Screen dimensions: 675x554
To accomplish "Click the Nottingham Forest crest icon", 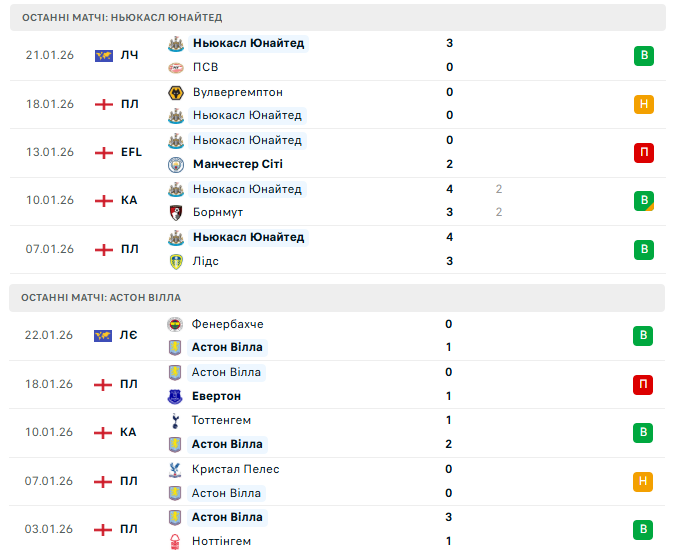I will click(x=175, y=542).
